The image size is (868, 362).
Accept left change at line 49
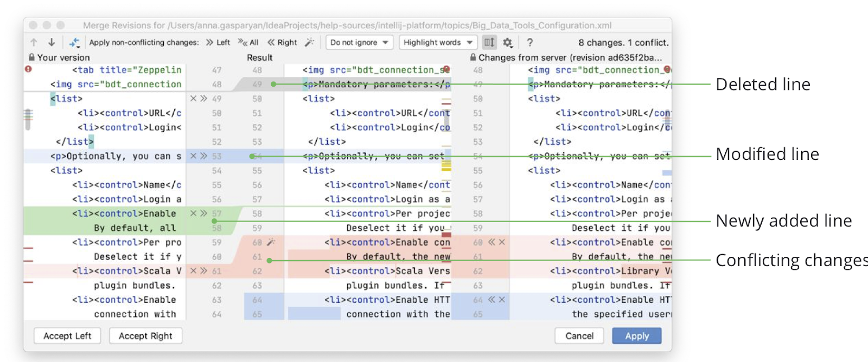click(203, 99)
